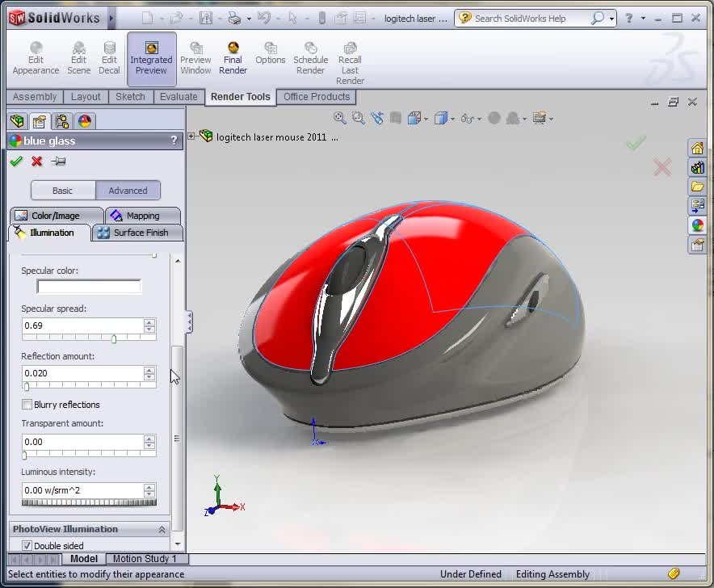The height and width of the screenshot is (588, 714).
Task: Increase Reflection amount with spinner arrows
Action: 149,370
